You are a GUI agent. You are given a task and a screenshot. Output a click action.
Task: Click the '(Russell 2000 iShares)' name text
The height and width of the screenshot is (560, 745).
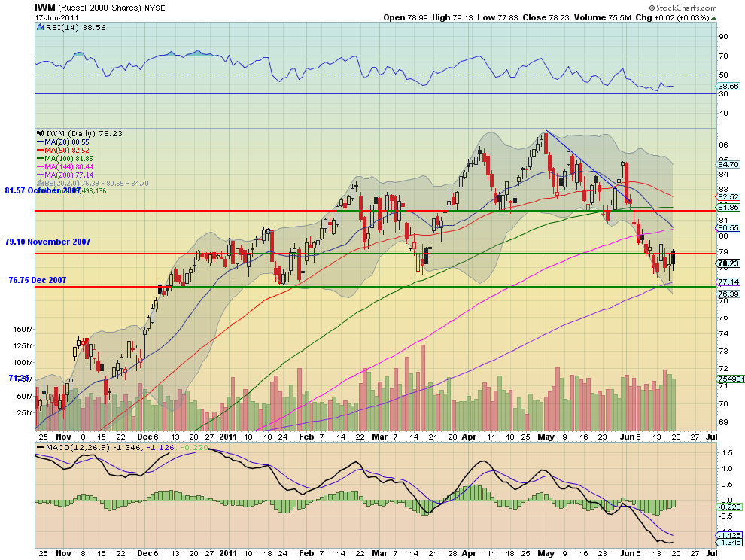100,8
